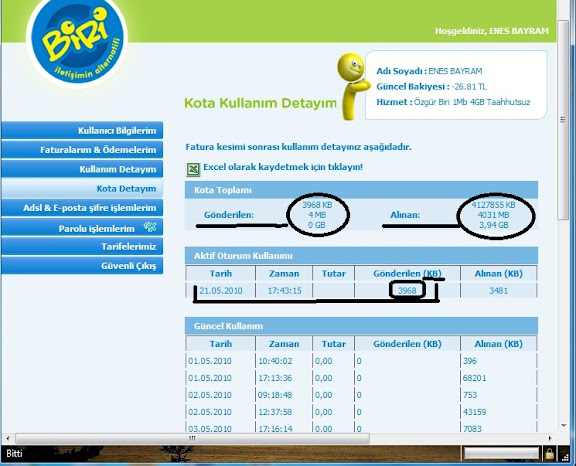Click the vertical page scrollbar thumb
576x466 pixels.
[563, 120]
